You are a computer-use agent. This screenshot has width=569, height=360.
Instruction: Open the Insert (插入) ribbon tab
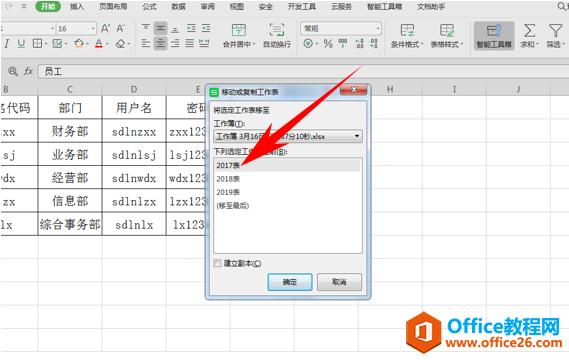coord(77,7)
